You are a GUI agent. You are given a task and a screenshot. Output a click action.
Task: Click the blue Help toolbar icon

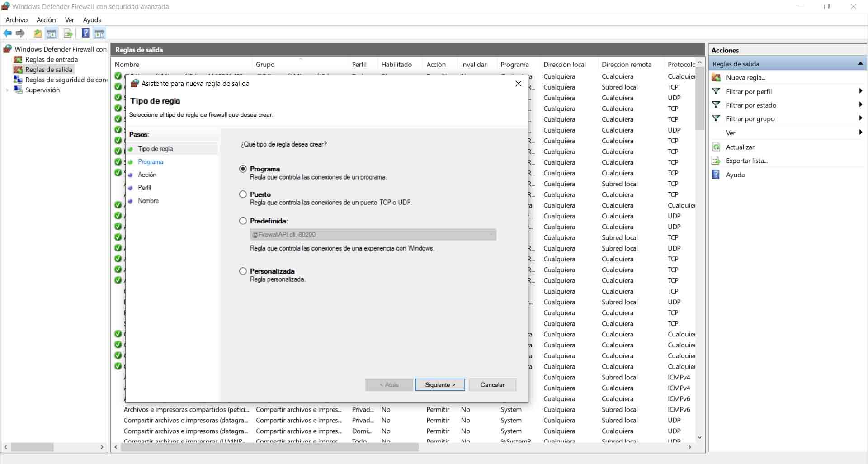(x=85, y=33)
